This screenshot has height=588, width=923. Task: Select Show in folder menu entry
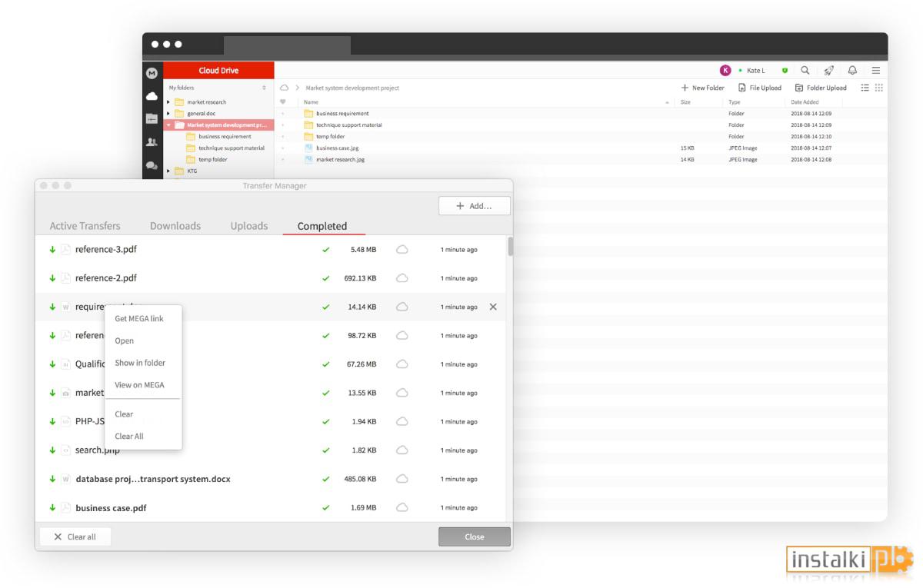click(140, 363)
